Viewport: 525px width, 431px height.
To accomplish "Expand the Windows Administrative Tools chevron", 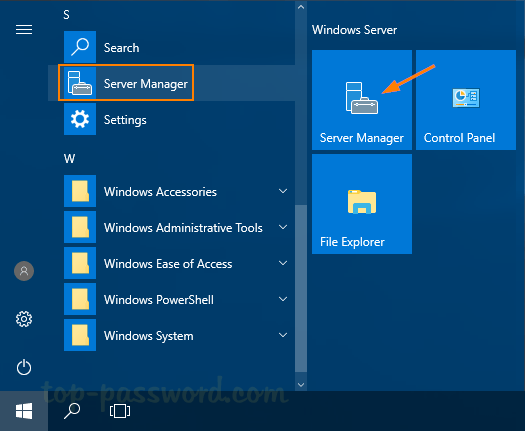I will click(283, 227).
